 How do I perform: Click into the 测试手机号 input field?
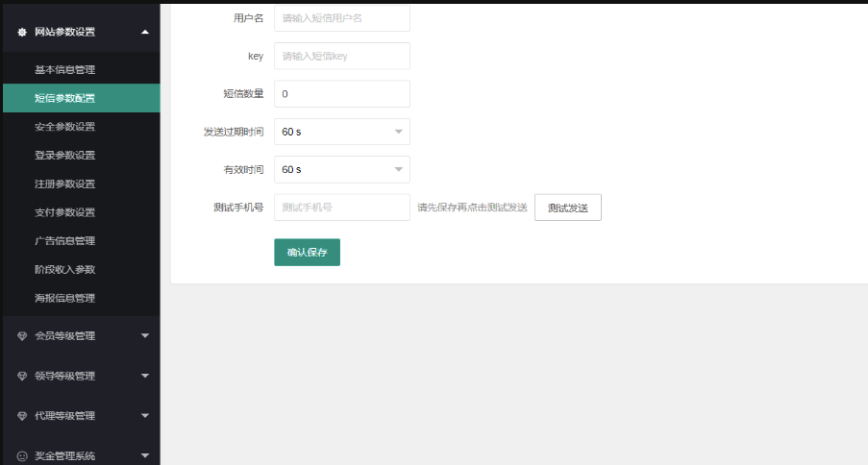point(341,208)
